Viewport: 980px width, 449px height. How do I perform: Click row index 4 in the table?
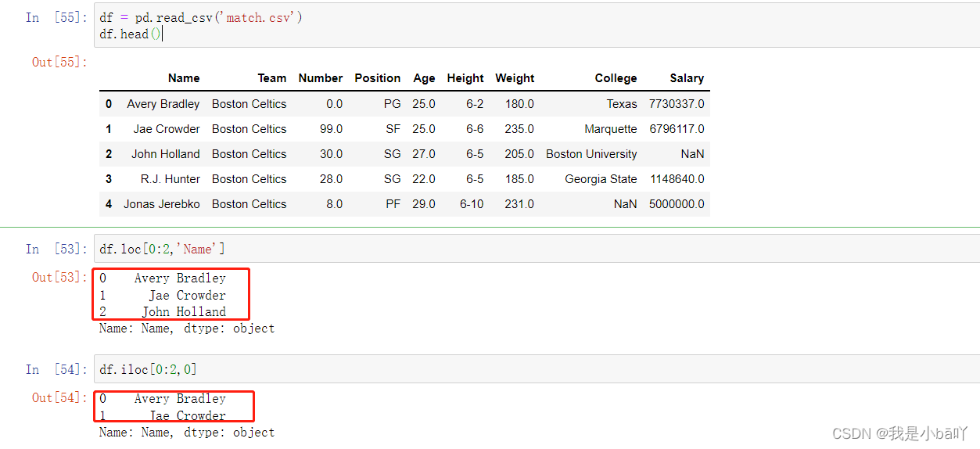(x=109, y=204)
